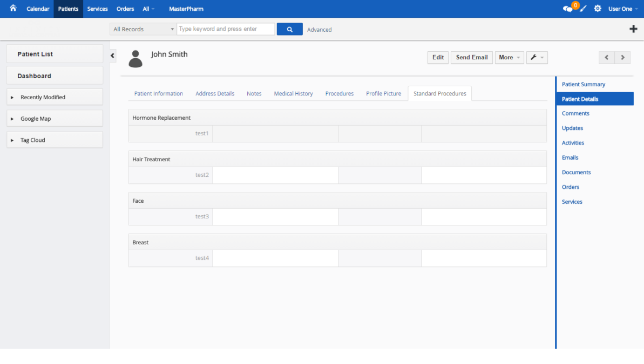
Task: Click the home icon in the navigation bar
Action: click(x=12, y=8)
